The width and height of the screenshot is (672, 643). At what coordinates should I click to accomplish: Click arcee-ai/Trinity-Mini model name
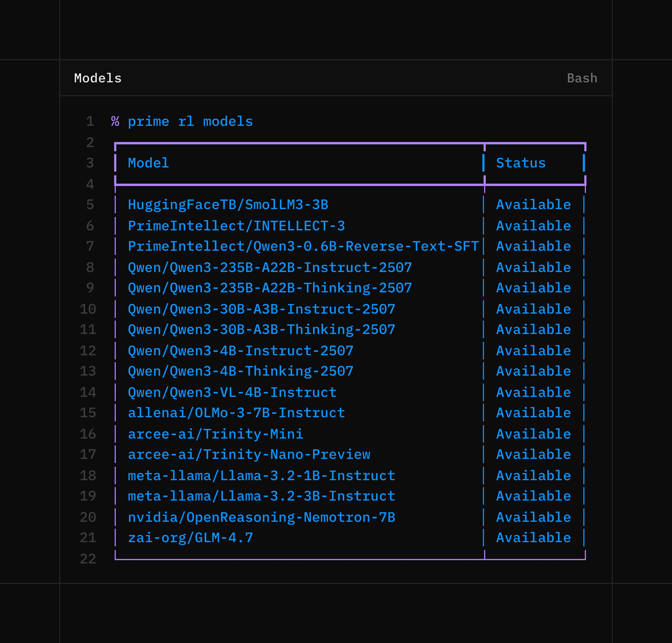[x=215, y=434]
